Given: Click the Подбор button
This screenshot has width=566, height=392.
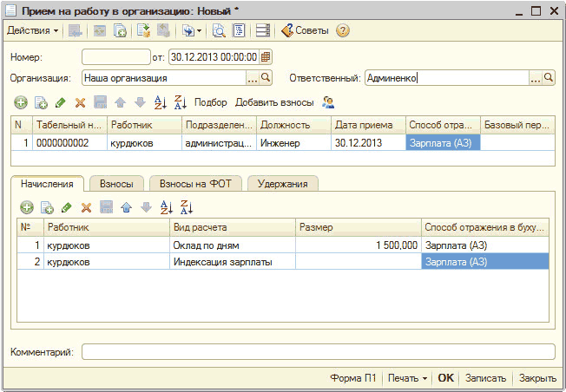Looking at the screenshot, I should (210, 102).
